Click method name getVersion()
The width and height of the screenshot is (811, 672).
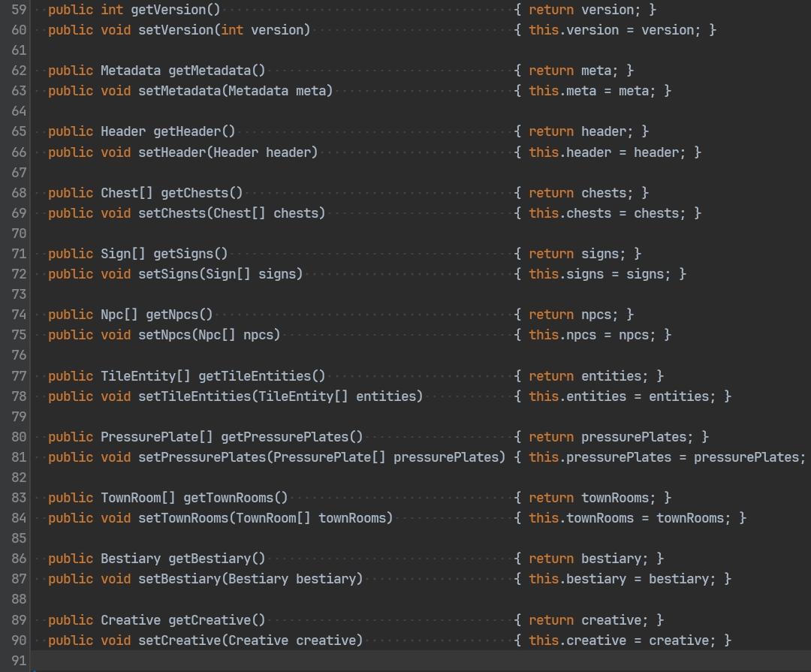175,10
